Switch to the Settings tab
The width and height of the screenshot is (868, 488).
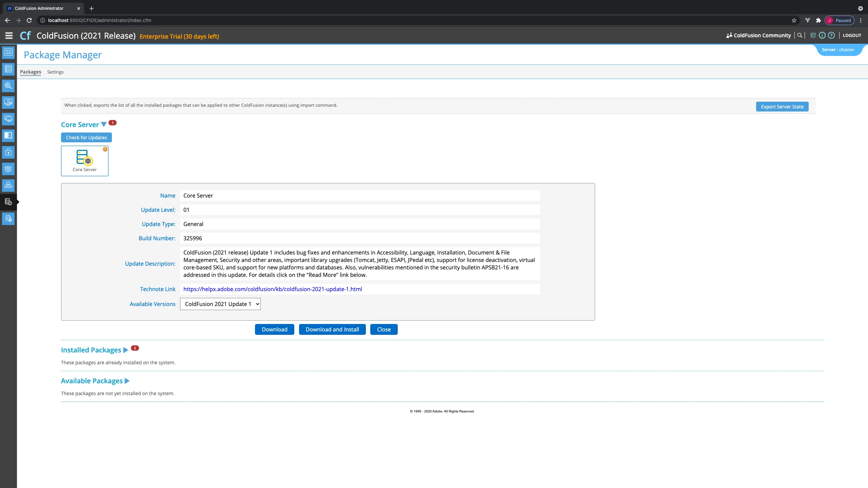tap(55, 72)
